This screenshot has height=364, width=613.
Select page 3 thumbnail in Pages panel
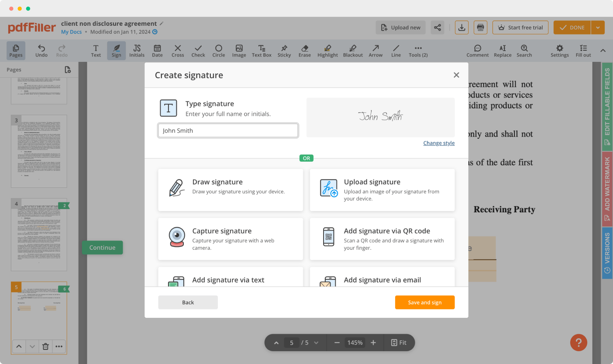click(39, 151)
